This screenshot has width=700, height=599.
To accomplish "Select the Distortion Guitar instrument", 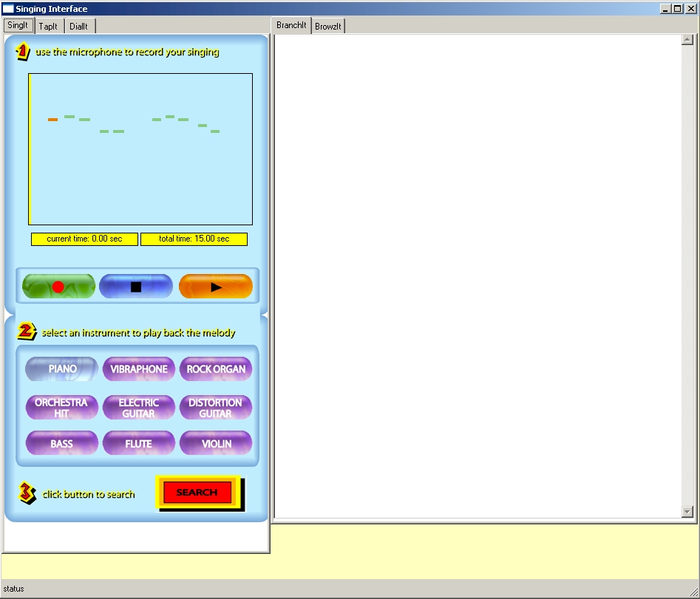I will pyautogui.click(x=216, y=408).
